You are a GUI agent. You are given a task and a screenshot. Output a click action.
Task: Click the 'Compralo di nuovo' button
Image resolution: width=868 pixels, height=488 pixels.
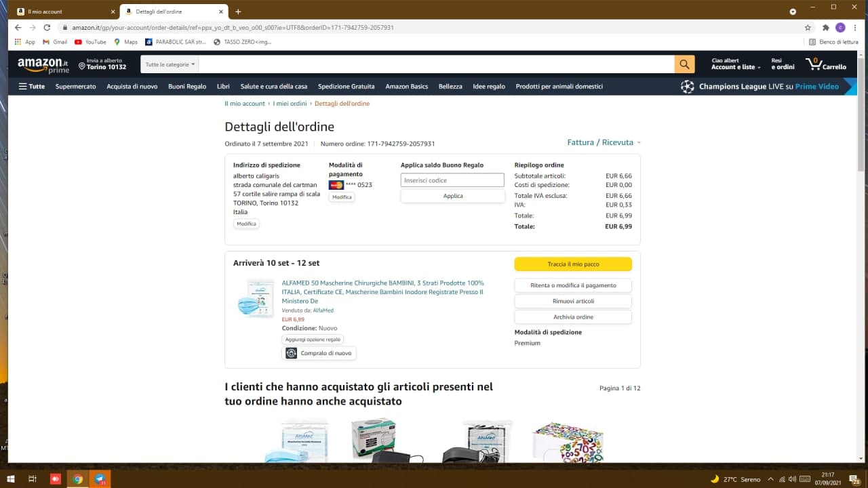click(319, 353)
